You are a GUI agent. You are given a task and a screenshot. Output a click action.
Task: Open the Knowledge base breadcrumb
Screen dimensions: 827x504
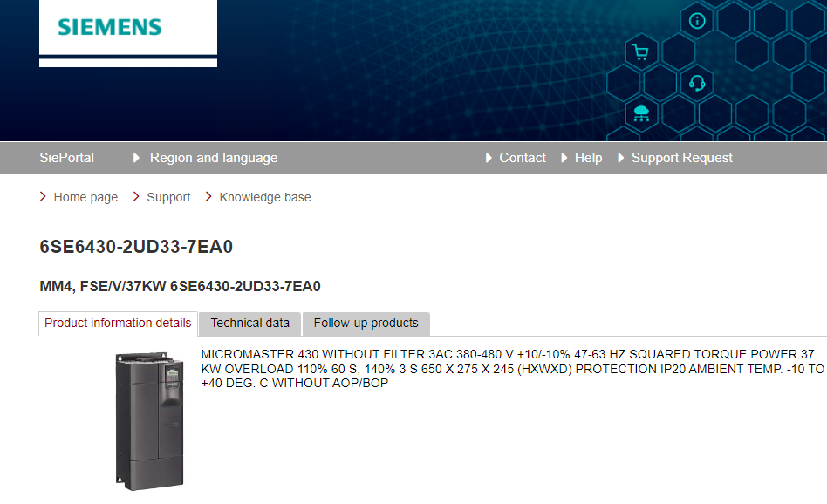[x=264, y=197]
